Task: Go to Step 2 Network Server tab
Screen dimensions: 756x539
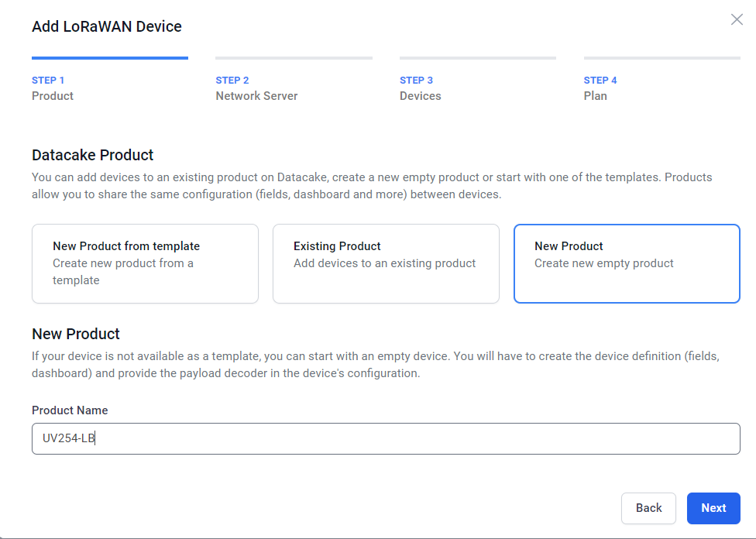Action: point(294,80)
